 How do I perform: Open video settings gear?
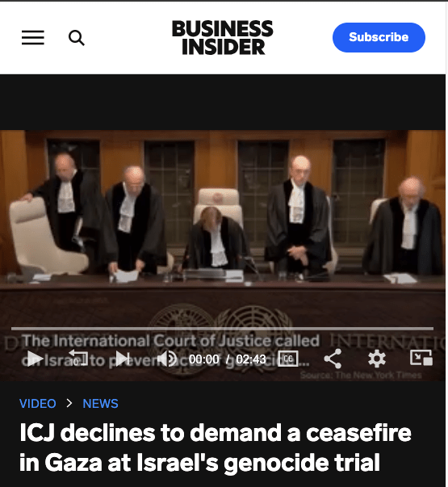click(x=377, y=359)
